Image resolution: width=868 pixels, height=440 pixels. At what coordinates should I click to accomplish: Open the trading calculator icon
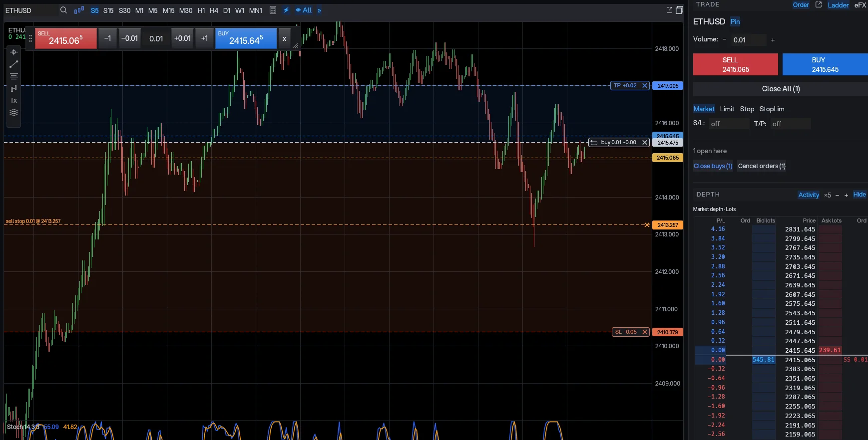tap(273, 10)
